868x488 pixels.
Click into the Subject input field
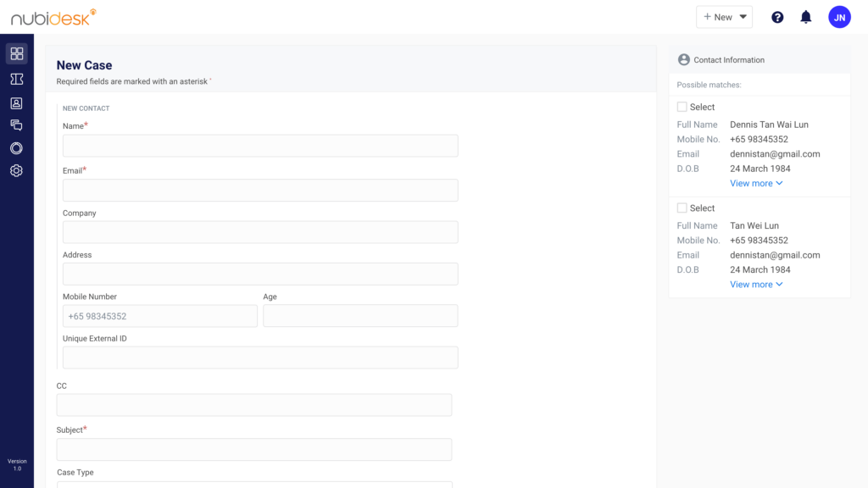tap(253, 449)
